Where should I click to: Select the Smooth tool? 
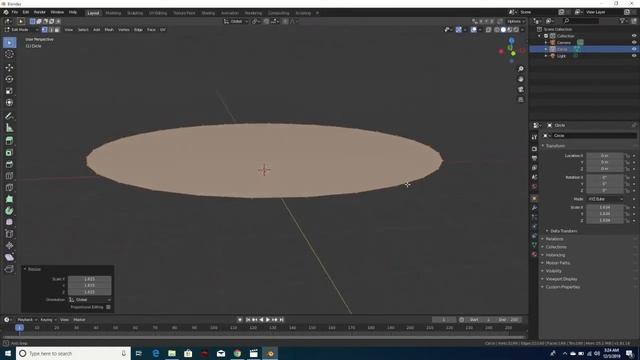9,222
